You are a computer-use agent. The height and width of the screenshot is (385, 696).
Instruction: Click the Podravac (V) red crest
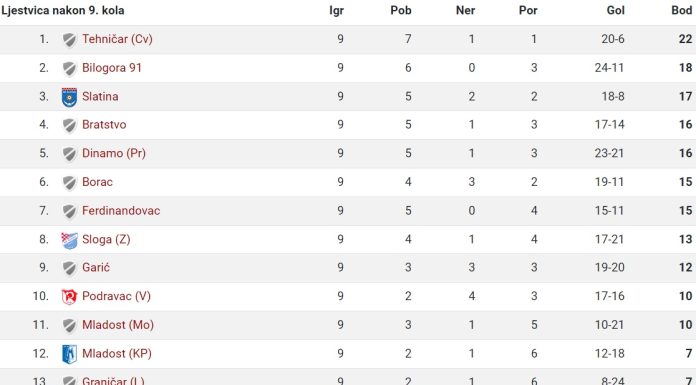tap(69, 297)
